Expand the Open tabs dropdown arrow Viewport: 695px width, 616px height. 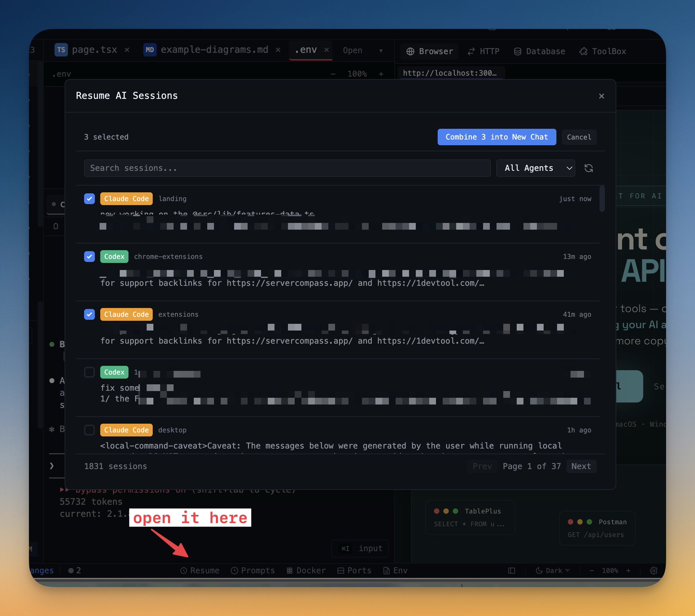pyautogui.click(x=381, y=51)
